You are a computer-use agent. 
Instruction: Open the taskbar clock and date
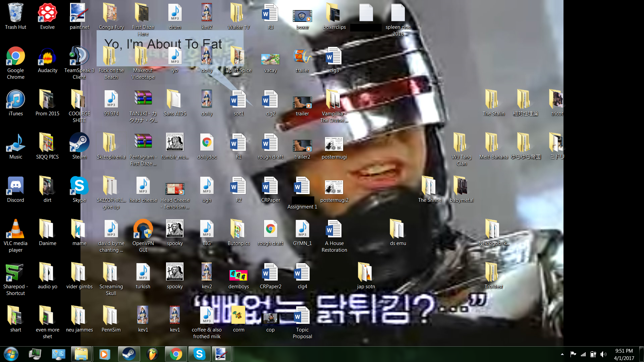624,354
